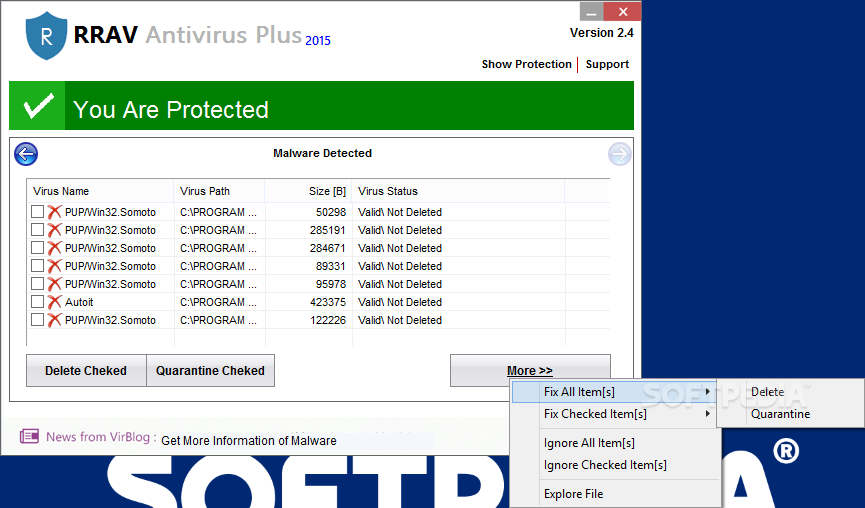Sort by the Virus Status column header
The image size is (865, 508).
pos(458,191)
